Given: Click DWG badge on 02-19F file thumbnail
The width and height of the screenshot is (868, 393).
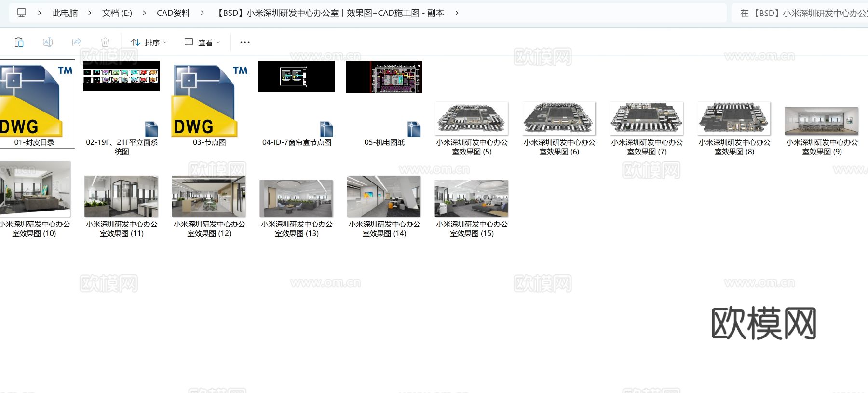Looking at the screenshot, I should coord(151,129).
